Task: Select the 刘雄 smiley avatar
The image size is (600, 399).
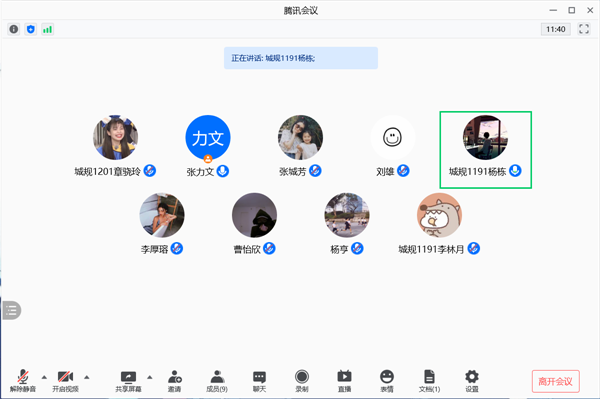Action: pos(393,137)
